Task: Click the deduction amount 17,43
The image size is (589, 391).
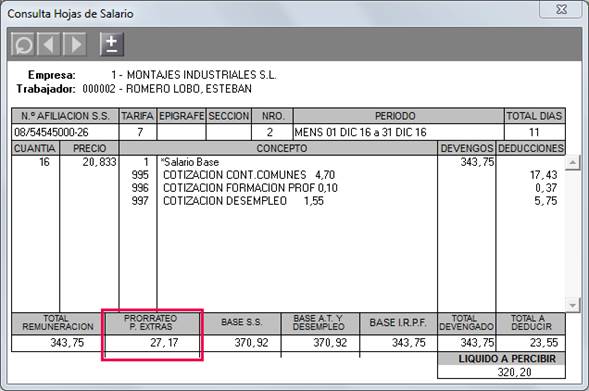Action: pos(544,175)
